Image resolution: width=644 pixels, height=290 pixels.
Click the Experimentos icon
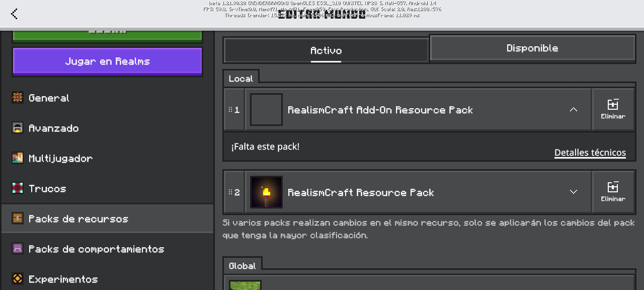pyautogui.click(x=18, y=279)
